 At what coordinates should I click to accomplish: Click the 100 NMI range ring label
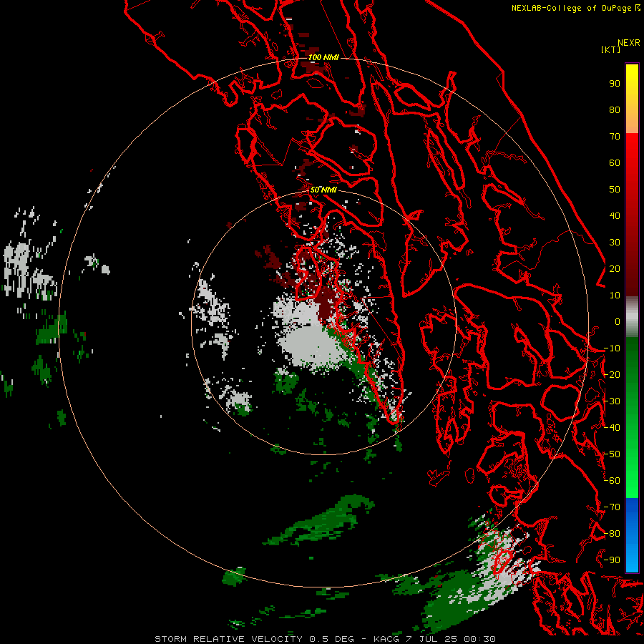(x=323, y=57)
